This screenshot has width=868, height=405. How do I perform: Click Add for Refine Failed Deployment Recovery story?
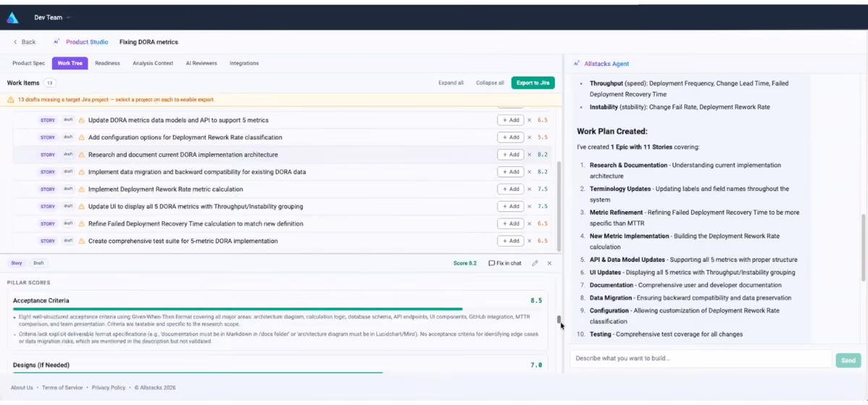pos(510,224)
